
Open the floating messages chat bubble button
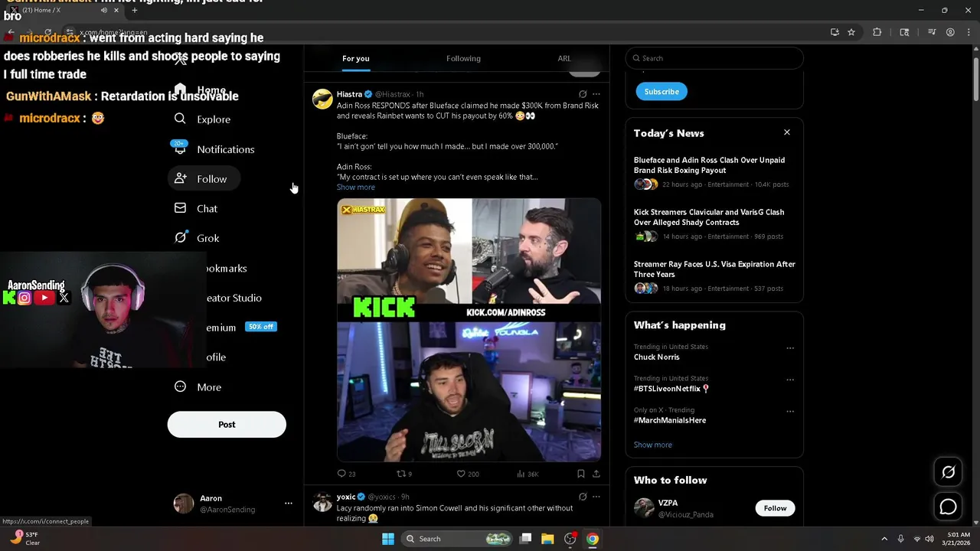coord(948,507)
